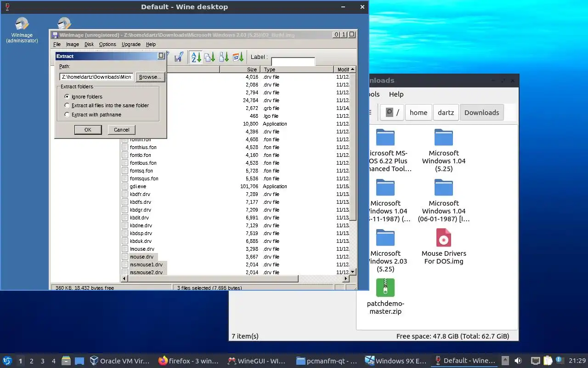588x368 pixels.
Task: Switch to Oracle VM VirtualBox taskbar window
Action: pyautogui.click(x=120, y=361)
